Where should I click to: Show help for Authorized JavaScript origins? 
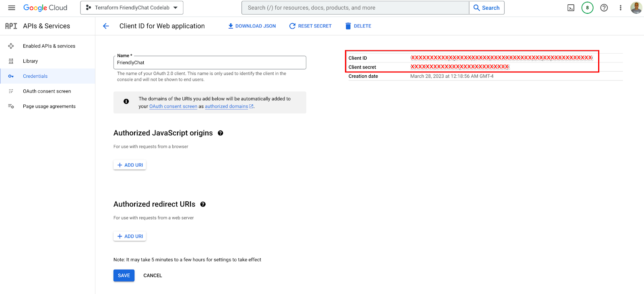click(x=221, y=133)
